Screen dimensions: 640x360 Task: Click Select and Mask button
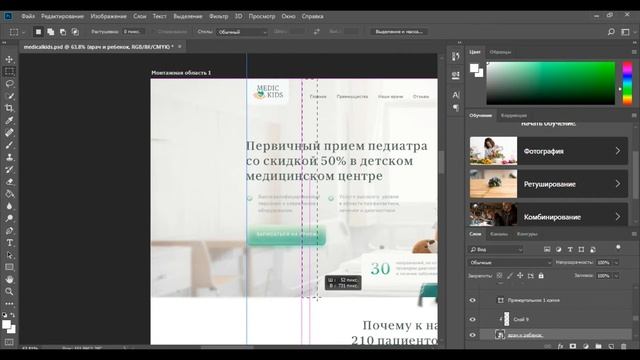[399, 32]
